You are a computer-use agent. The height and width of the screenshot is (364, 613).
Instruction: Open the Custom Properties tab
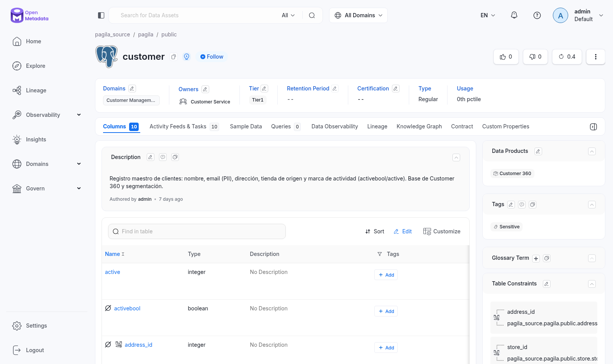[506, 126]
